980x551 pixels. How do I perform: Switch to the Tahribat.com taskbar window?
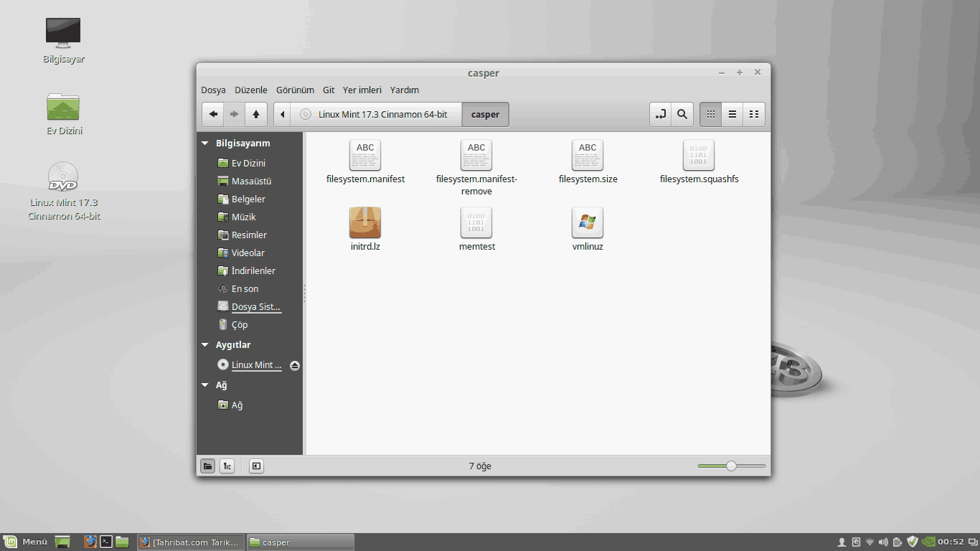click(x=190, y=542)
